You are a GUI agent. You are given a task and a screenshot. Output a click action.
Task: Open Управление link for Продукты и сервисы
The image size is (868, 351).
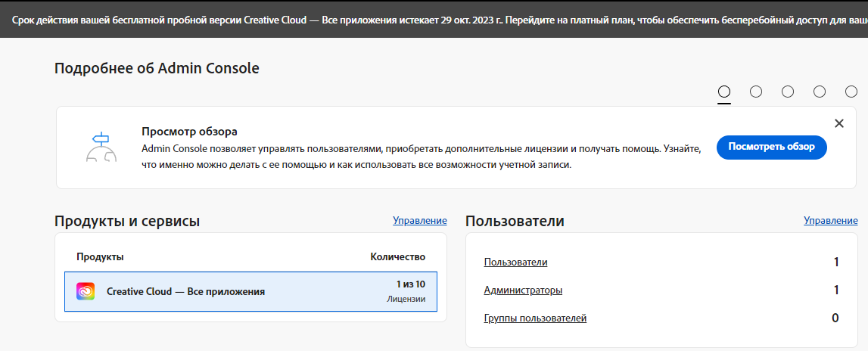click(x=419, y=221)
